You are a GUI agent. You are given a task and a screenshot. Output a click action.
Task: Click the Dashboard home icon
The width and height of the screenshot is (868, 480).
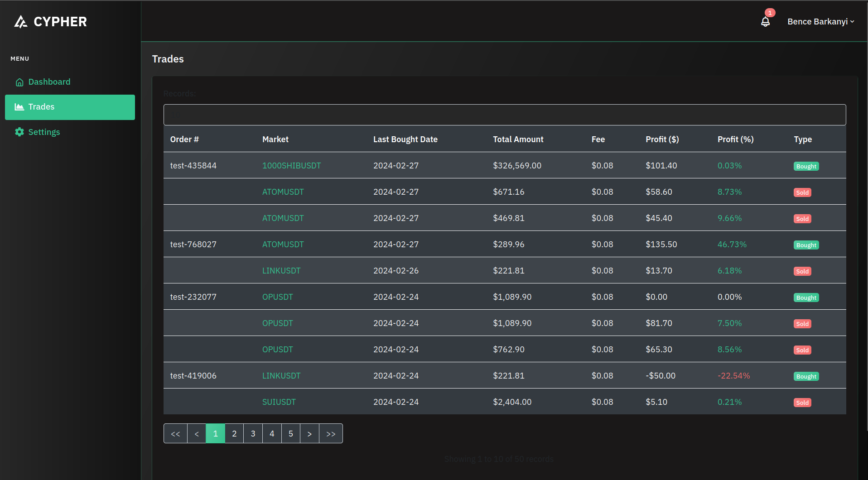19,82
